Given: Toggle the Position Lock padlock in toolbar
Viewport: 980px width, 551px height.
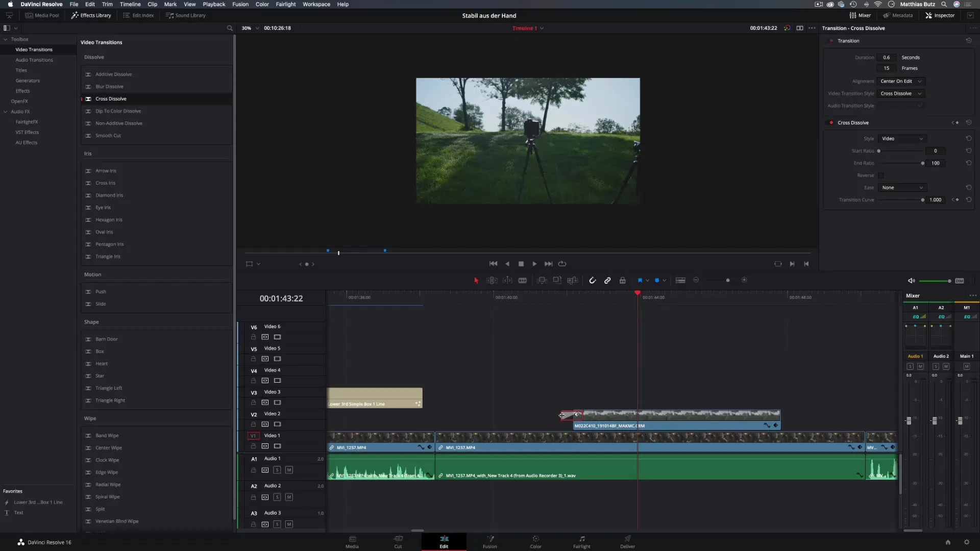Looking at the screenshot, I should click(623, 280).
